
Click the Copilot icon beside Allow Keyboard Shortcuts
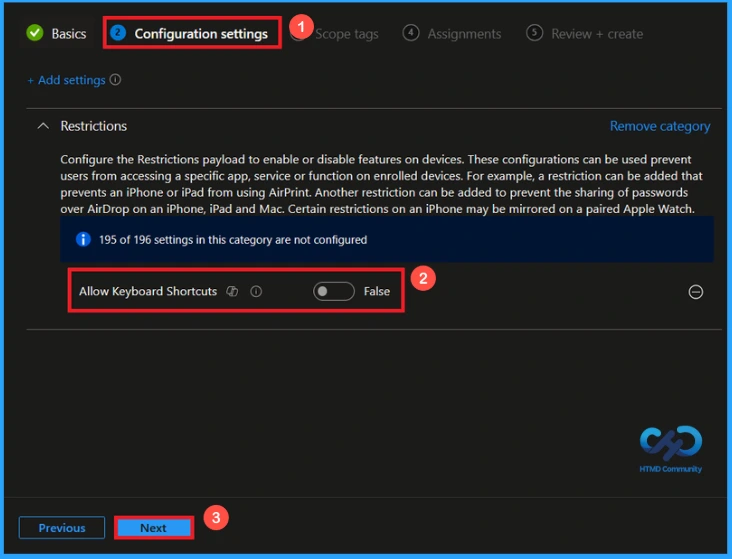(x=232, y=291)
